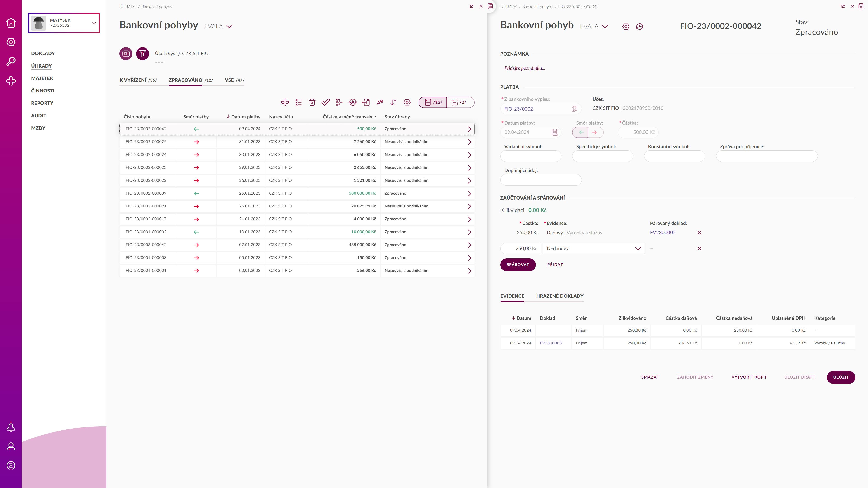868x488 pixels.
Task: Open FIO-23/0002 bank statement link
Action: point(519,109)
